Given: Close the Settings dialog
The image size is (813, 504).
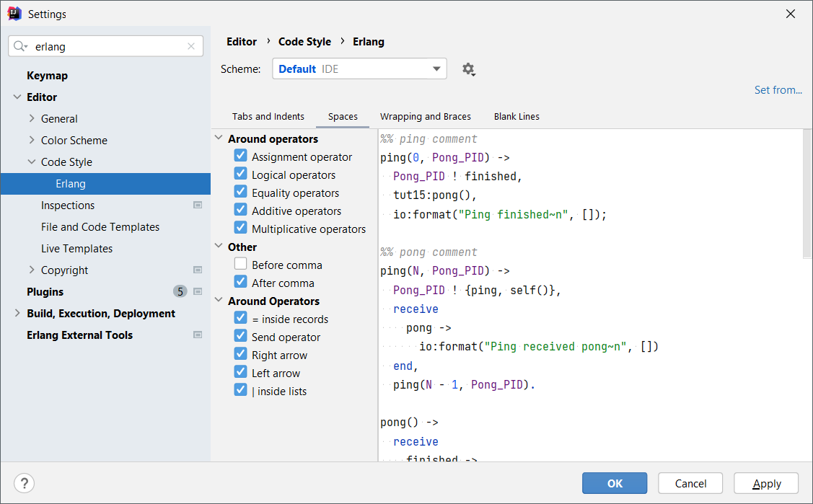Looking at the screenshot, I should point(790,14).
